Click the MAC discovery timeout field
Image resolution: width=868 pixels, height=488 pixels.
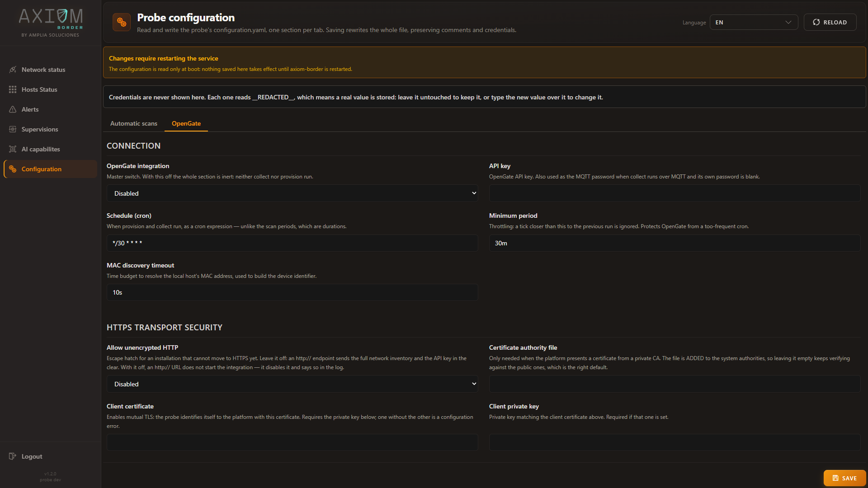292,292
